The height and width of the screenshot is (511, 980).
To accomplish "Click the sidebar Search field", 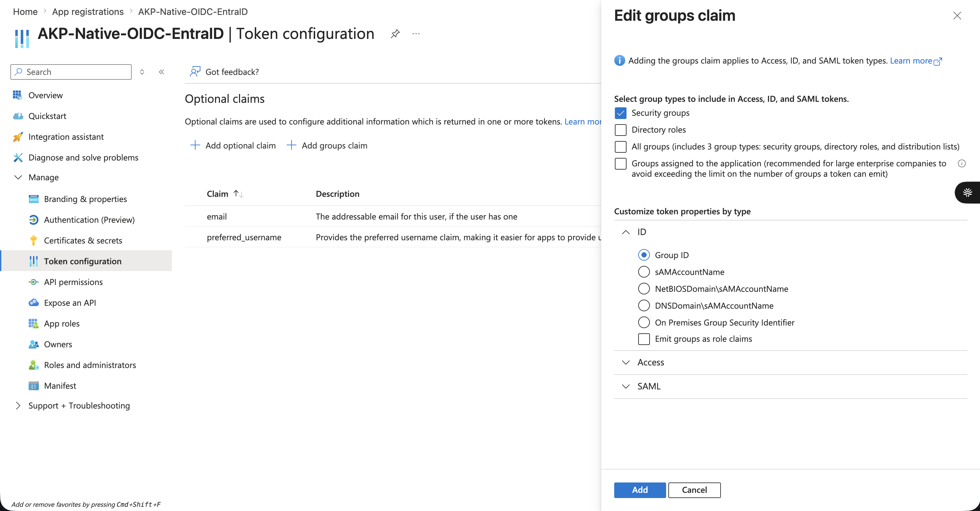I will [x=71, y=72].
